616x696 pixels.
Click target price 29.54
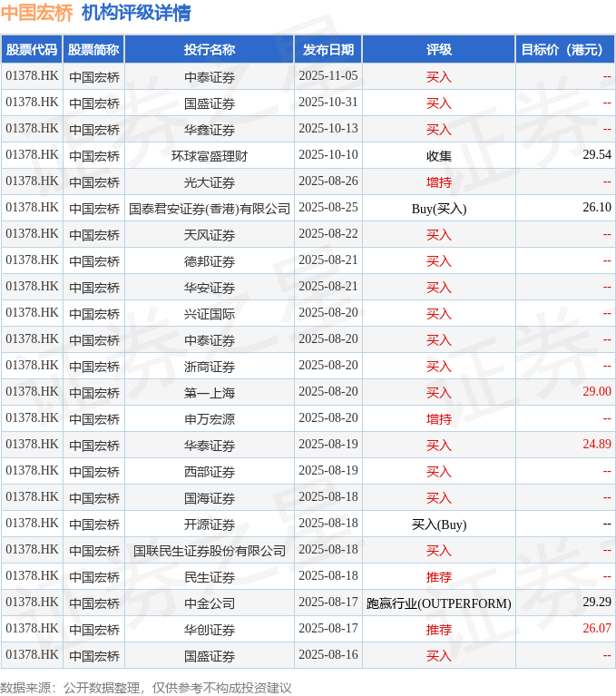pos(597,154)
